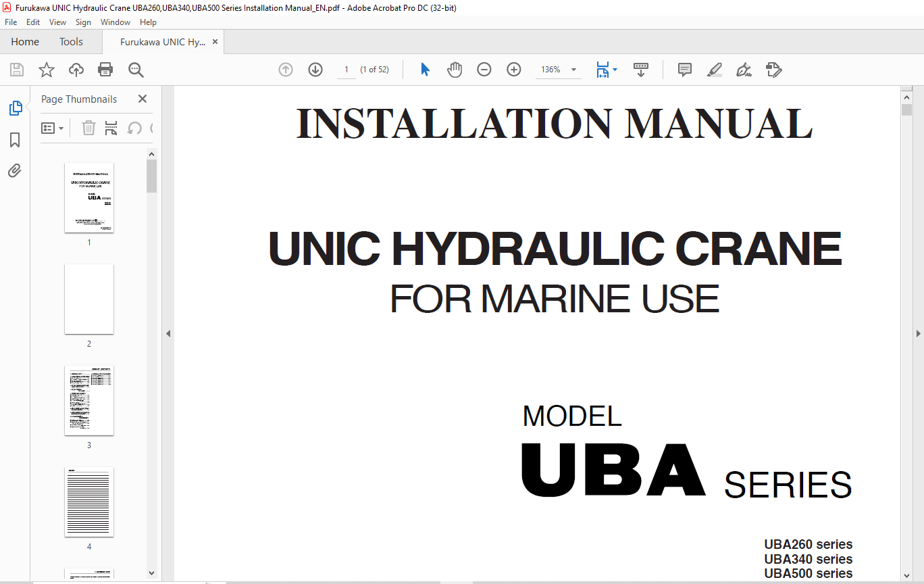Open the thumbnails options dropdown
Viewport: 924px width, 584px height.
pos(53,128)
